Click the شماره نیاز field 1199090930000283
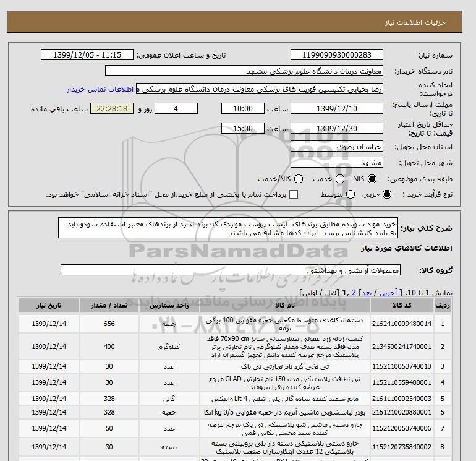The height and width of the screenshot is (461, 476). (x=337, y=54)
